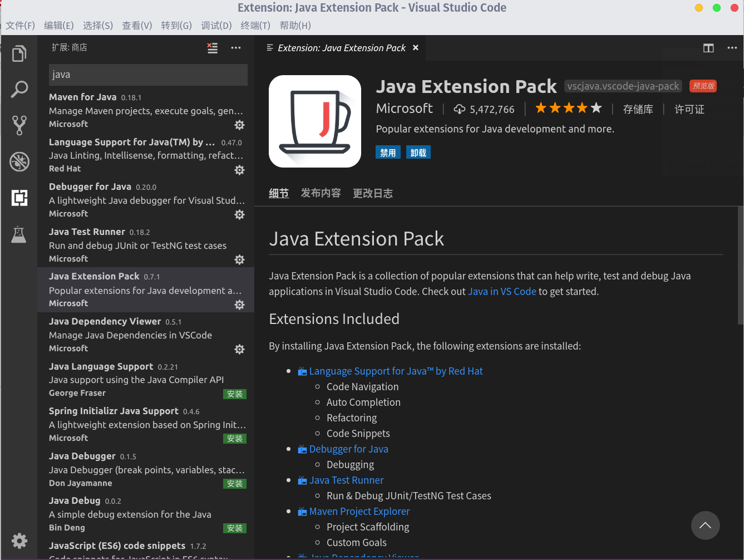Open the 许可证 link
Screen dimensions: 744x560
pyautogui.click(x=689, y=109)
